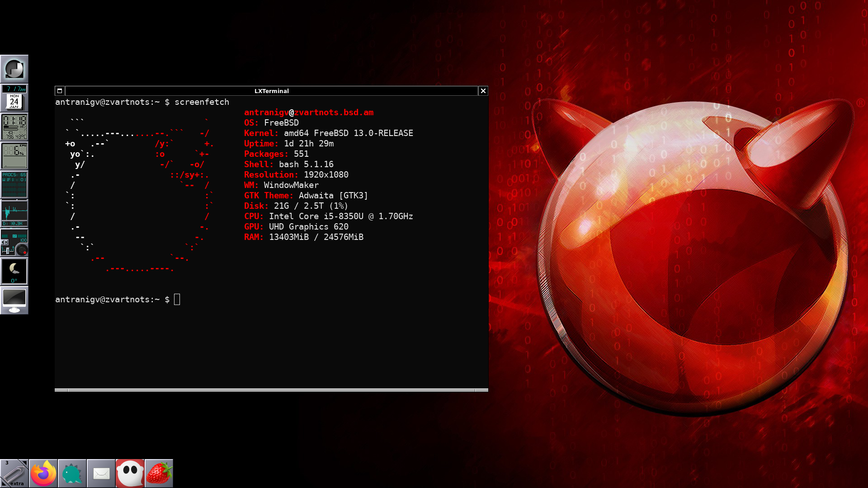Switch to previous workspace via clip arrow
The image size is (868, 488).
(3, 485)
